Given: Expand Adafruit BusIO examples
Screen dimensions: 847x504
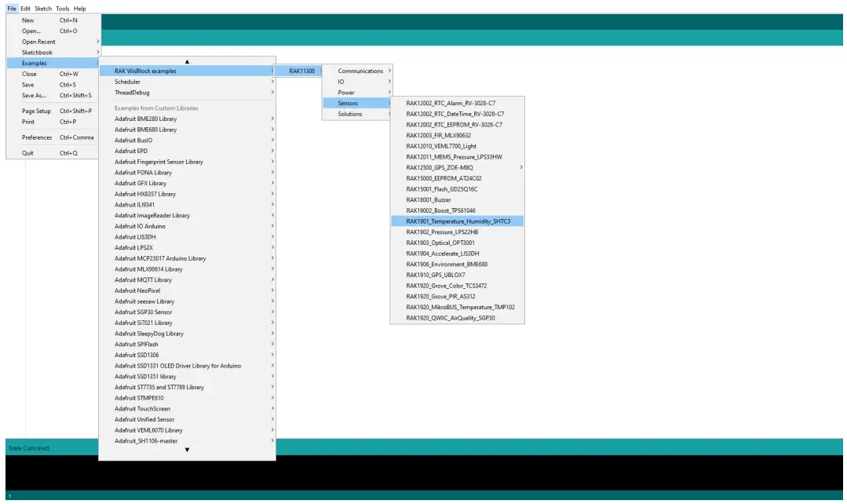Looking at the screenshot, I should point(187,141).
